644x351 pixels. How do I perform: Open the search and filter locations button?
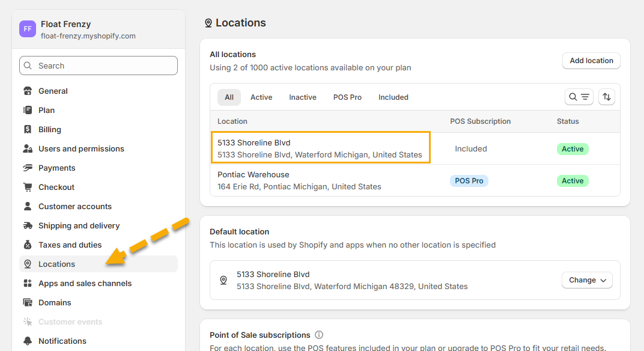(x=579, y=97)
